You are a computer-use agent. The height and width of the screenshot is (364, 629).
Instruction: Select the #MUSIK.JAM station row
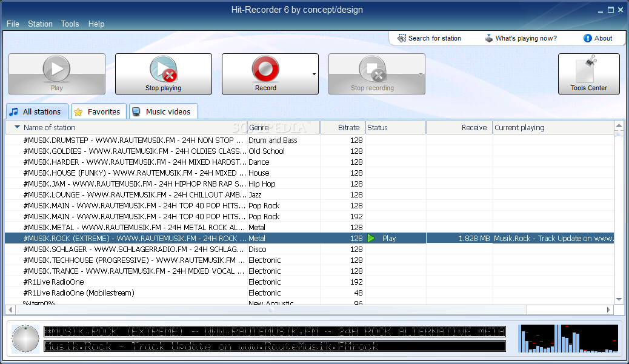(309, 184)
